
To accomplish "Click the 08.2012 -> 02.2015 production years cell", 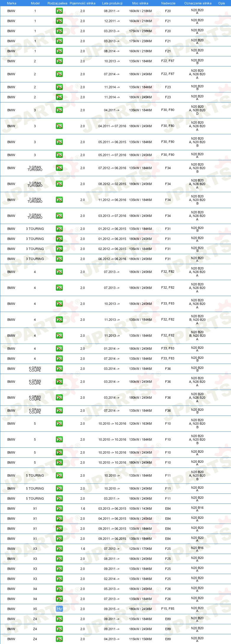I will [112, 184].
